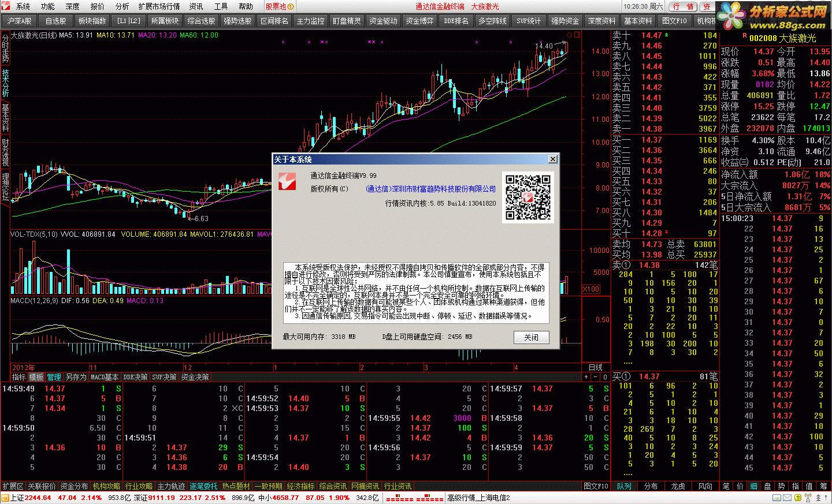
Task: Select the 基本资料 vertical sidebar tab
Action: pos(5,118)
